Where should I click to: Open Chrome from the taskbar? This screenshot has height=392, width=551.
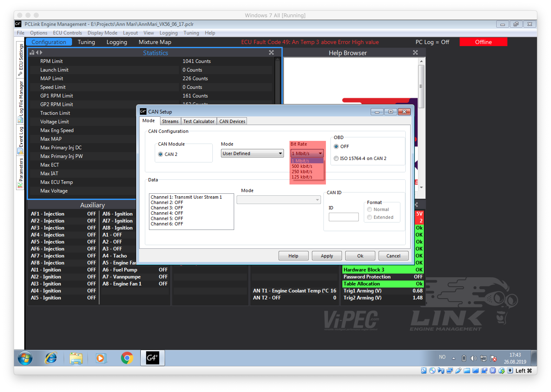[127, 358]
